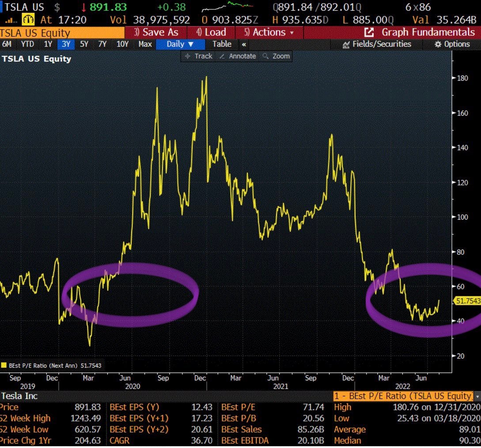
Task: Expand the Actions menu arrow
Action: [x=292, y=33]
